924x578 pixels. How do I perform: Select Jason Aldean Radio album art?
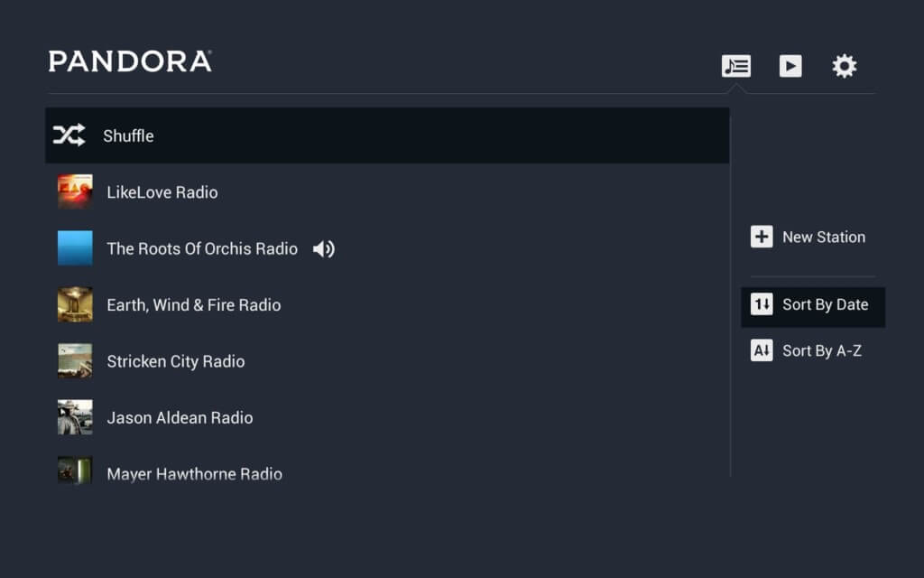pos(75,417)
